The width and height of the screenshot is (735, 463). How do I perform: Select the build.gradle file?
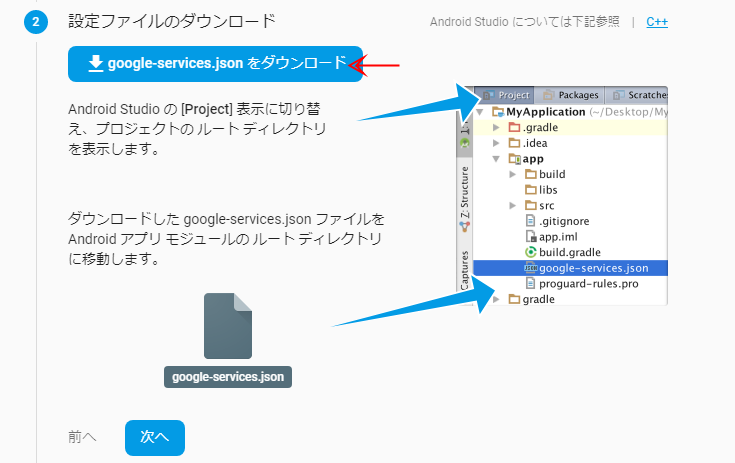tap(570, 252)
